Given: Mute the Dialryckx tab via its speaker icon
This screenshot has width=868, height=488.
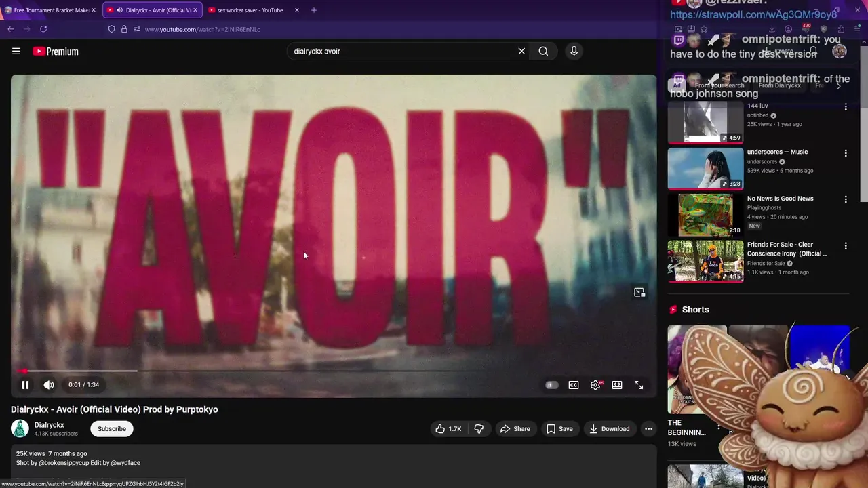Looking at the screenshot, I should coord(119,10).
